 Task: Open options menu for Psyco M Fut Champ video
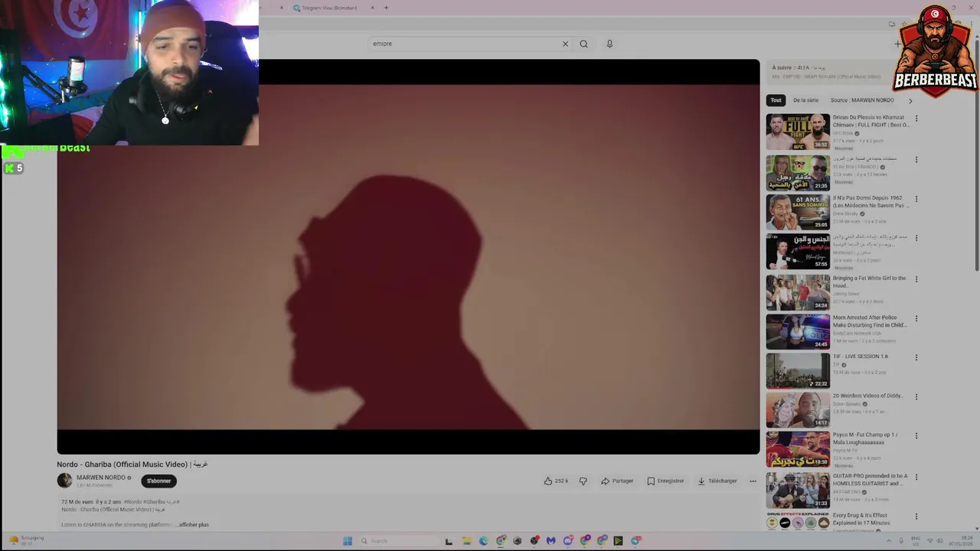coord(916,436)
